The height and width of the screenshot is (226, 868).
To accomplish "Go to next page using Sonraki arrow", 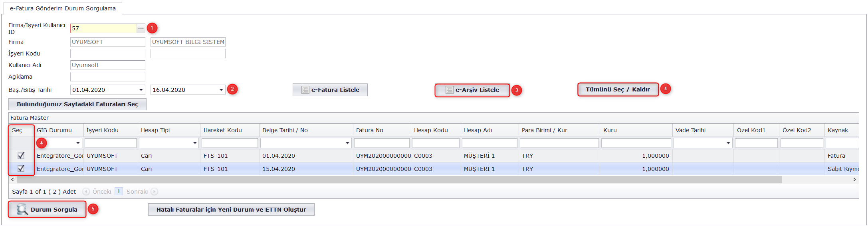I will (155, 192).
